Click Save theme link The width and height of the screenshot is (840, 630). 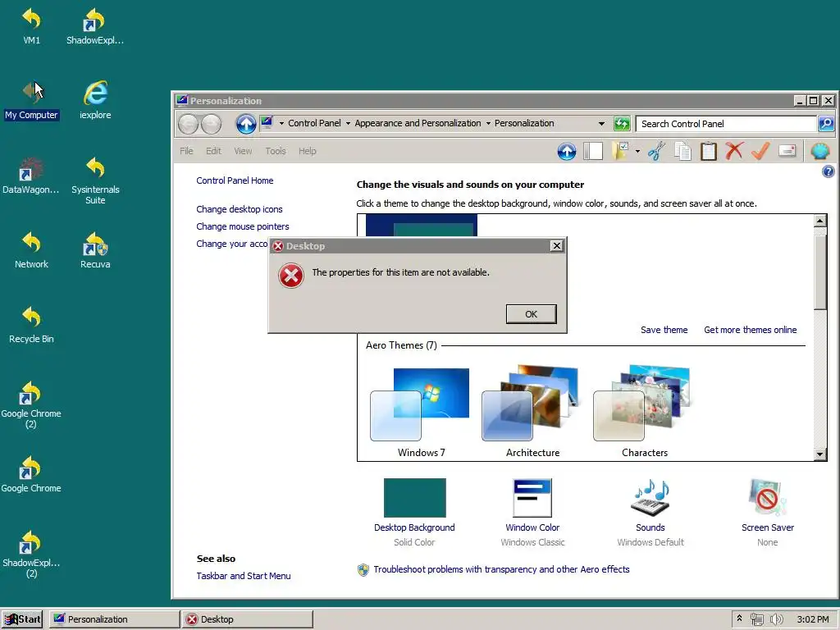coord(664,330)
